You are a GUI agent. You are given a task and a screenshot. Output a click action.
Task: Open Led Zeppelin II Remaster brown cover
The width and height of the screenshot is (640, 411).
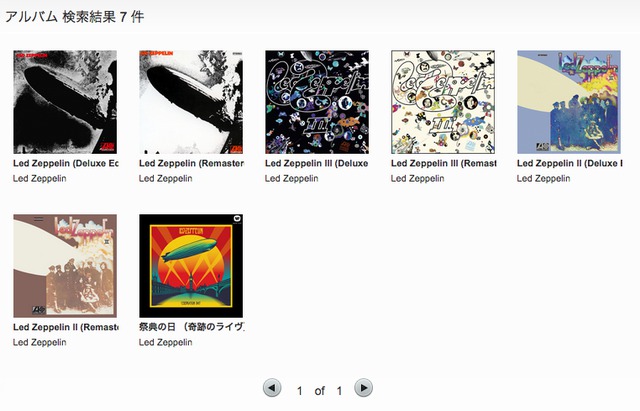coord(65,266)
